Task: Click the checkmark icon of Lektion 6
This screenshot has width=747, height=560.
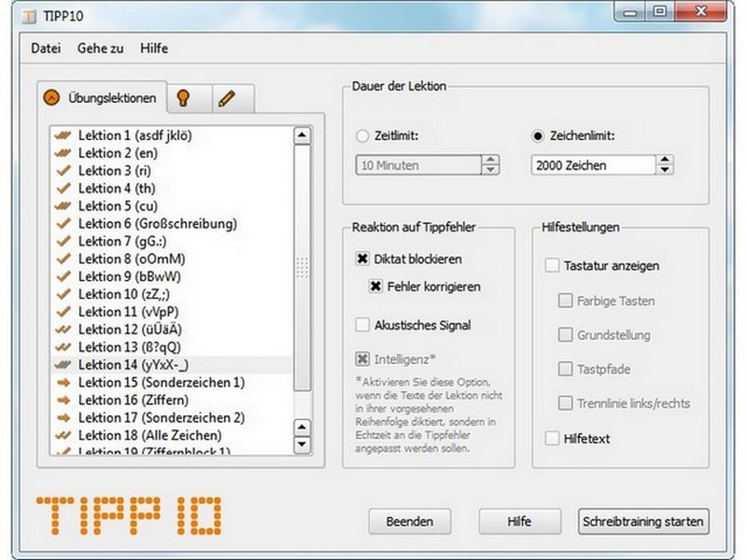Action: (x=63, y=224)
